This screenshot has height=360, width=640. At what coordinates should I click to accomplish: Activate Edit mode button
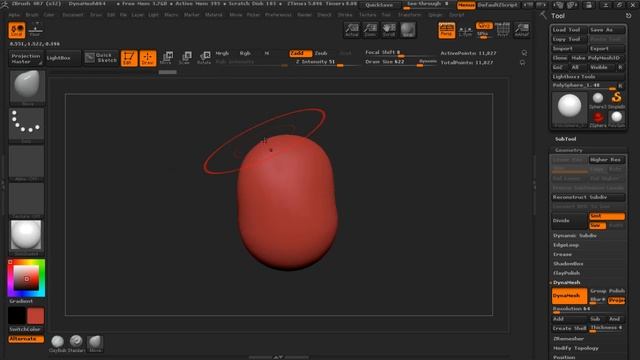tap(129, 58)
